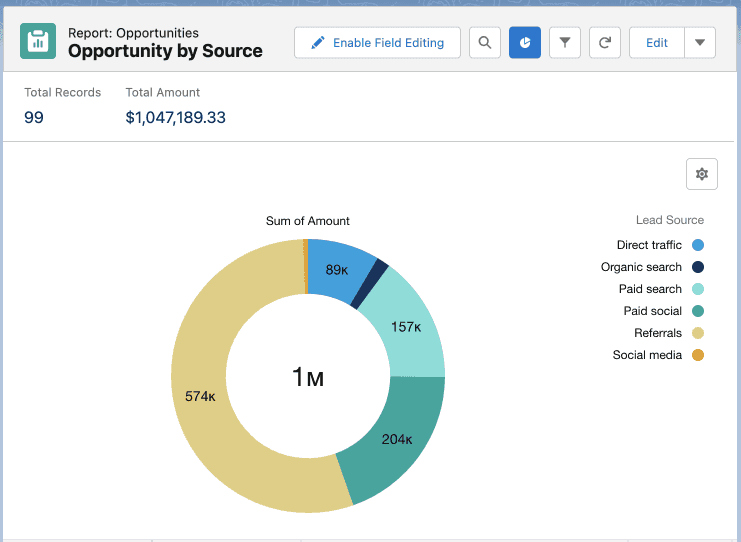Click the 89k Direct traffic segment
This screenshot has width=741, height=542.
coord(336,269)
